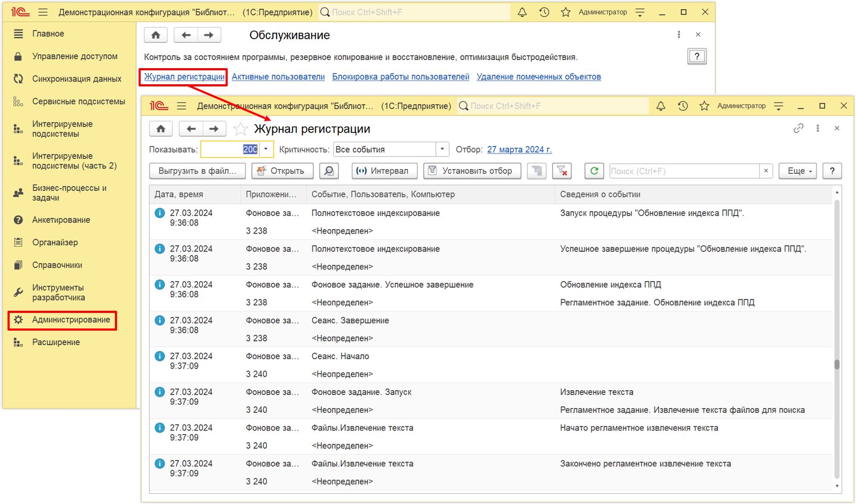Go home in Обслуживание window
This screenshot has height=504, width=856.
(156, 35)
